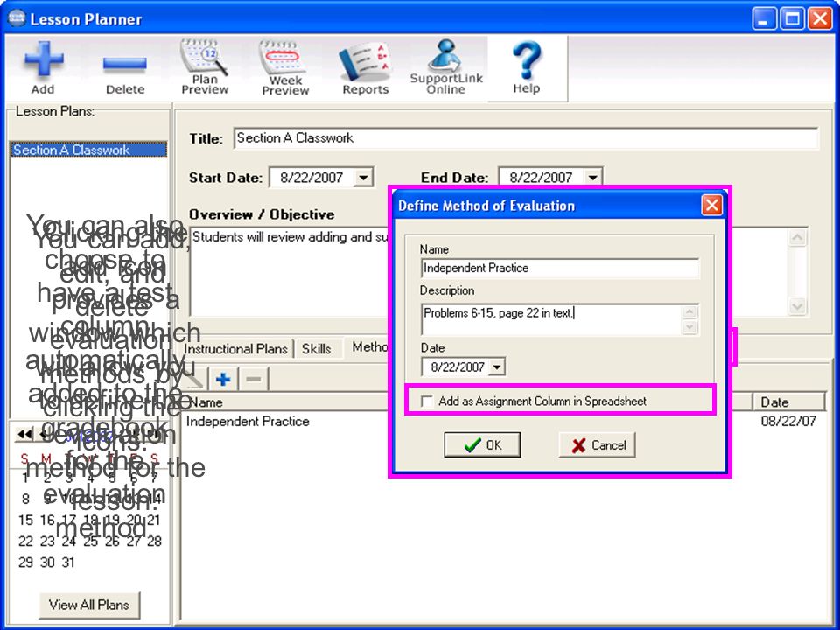Open the Reports tool
840x630 pixels.
pos(366,70)
